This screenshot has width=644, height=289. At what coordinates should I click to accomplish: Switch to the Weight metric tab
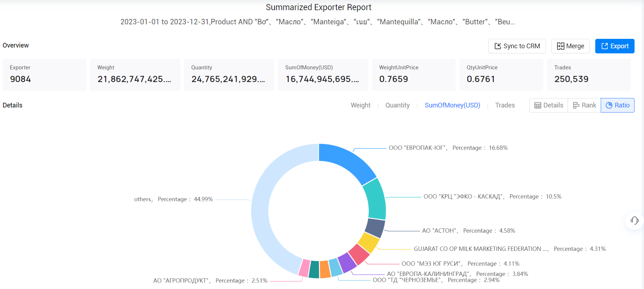[360, 105]
